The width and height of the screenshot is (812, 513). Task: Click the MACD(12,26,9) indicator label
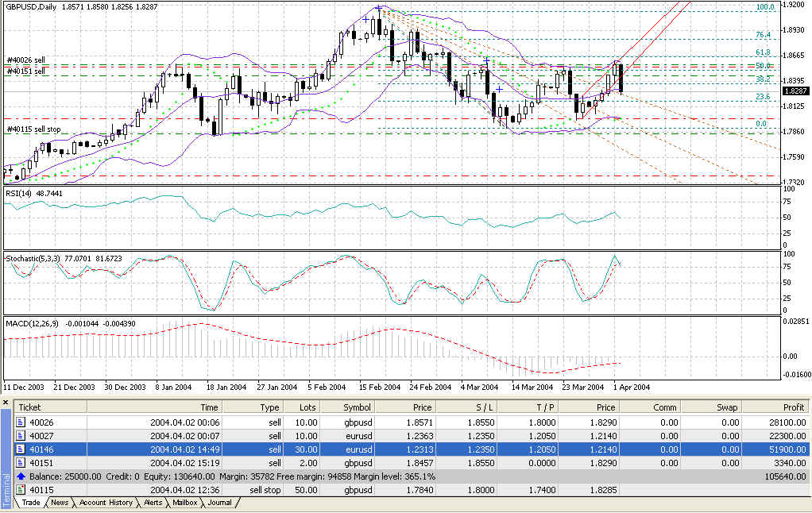click(x=33, y=323)
